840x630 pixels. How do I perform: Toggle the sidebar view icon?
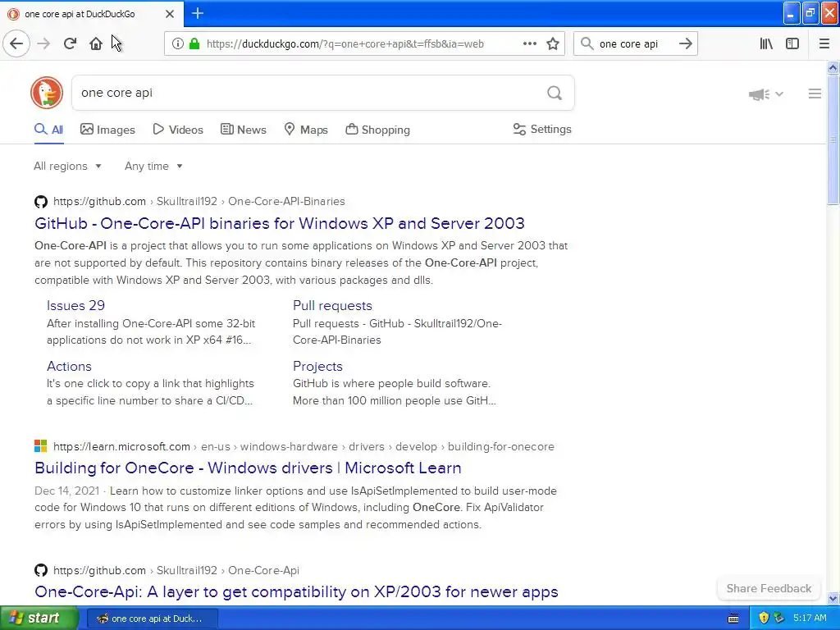[792, 44]
